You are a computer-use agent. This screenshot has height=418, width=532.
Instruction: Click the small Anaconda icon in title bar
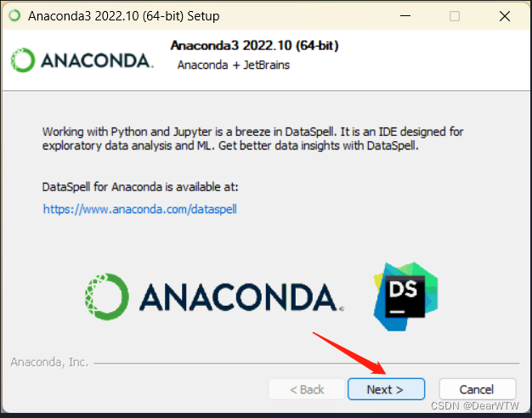(14, 15)
